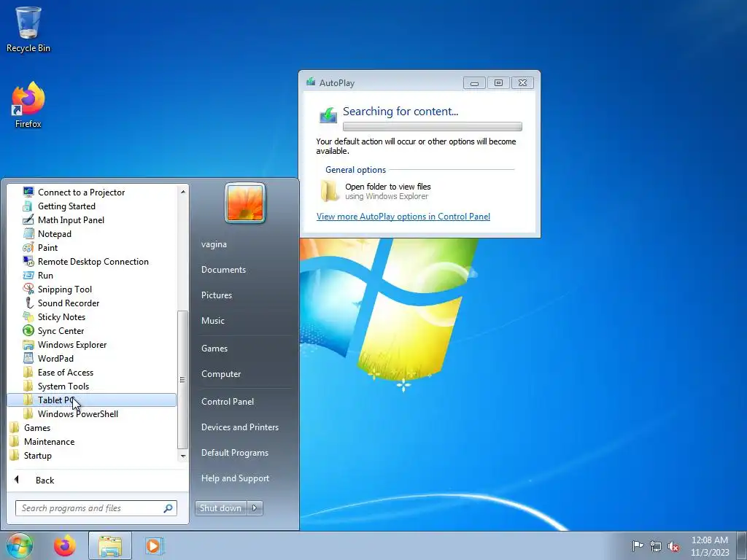Open Pictures from Start menu
This screenshot has height=560, width=747.
[x=216, y=295]
